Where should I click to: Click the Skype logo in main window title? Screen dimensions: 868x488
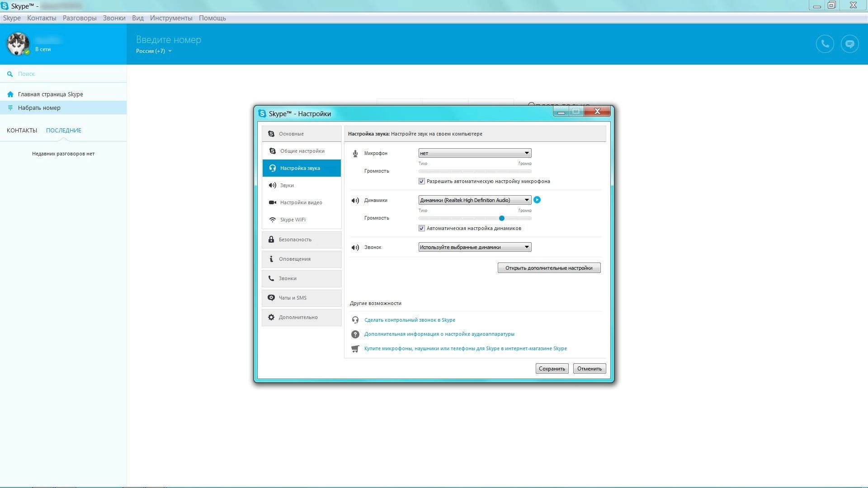5,6
